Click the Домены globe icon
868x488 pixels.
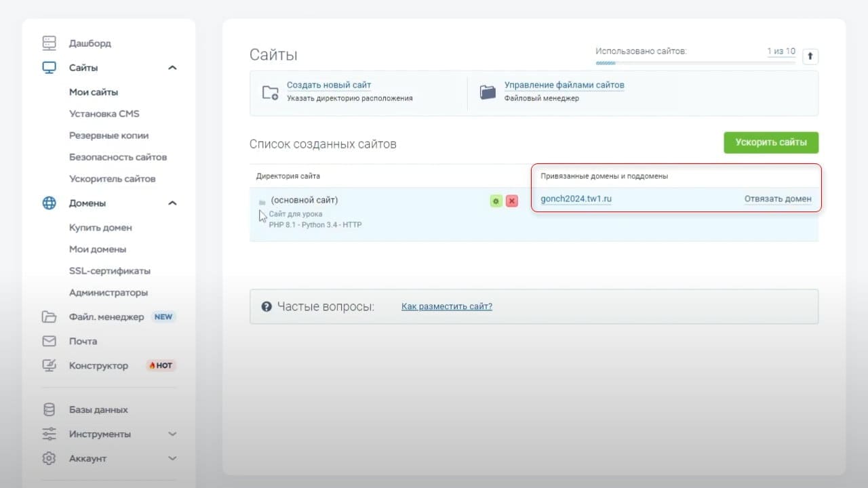coord(49,203)
